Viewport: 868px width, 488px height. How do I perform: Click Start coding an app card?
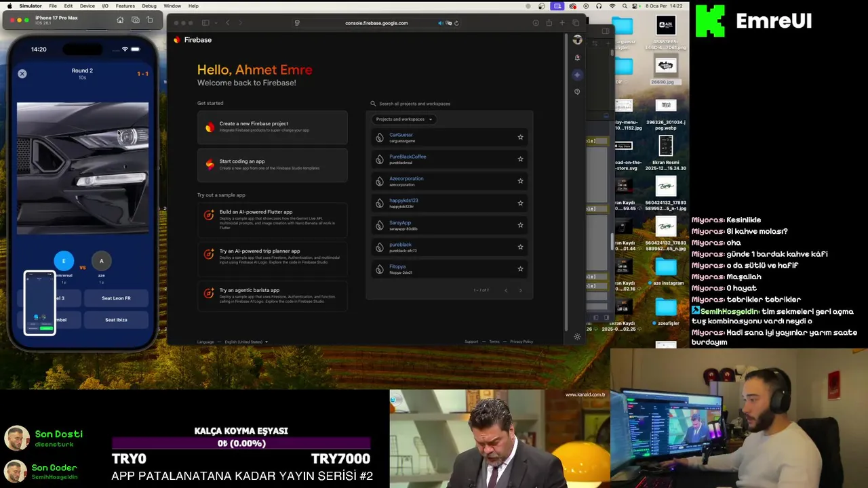pyautogui.click(x=273, y=165)
